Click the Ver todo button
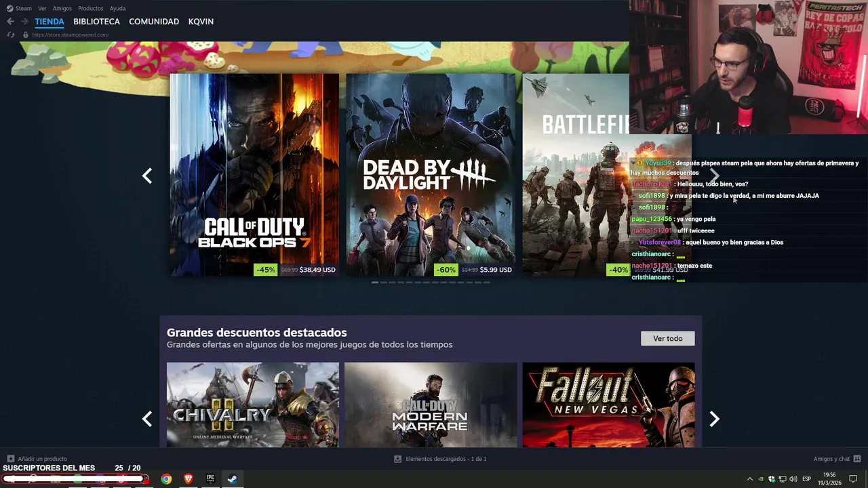868x488 pixels. tap(668, 338)
